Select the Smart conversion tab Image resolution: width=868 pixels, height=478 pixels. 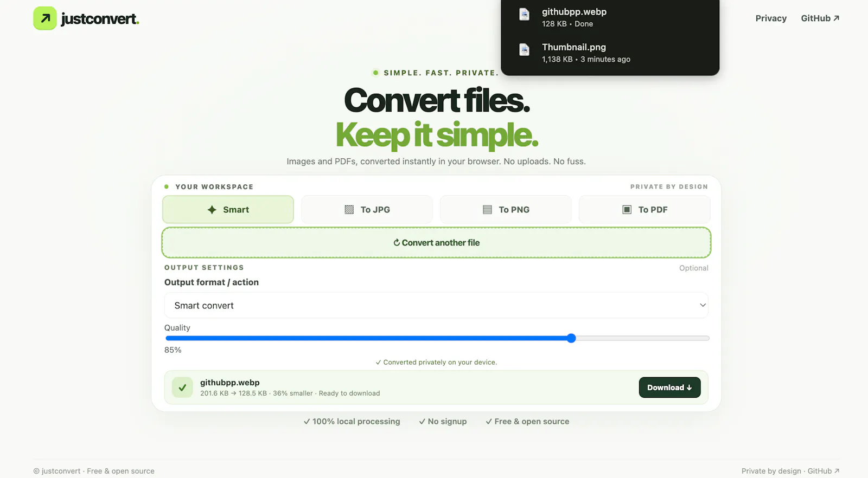[228, 210]
